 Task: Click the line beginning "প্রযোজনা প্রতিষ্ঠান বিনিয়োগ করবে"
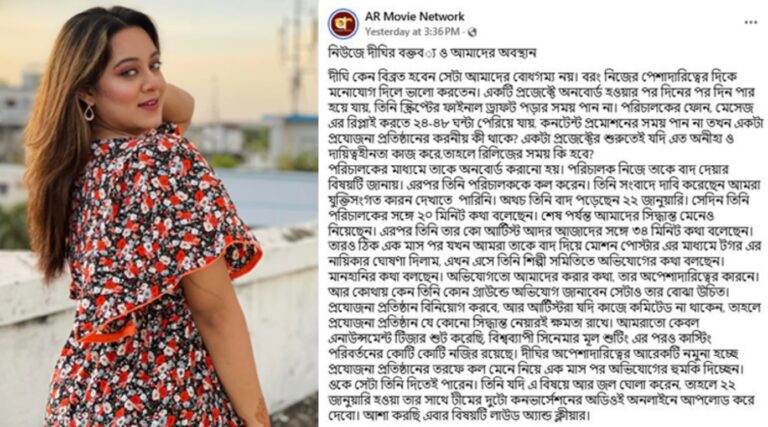[x=544, y=308]
